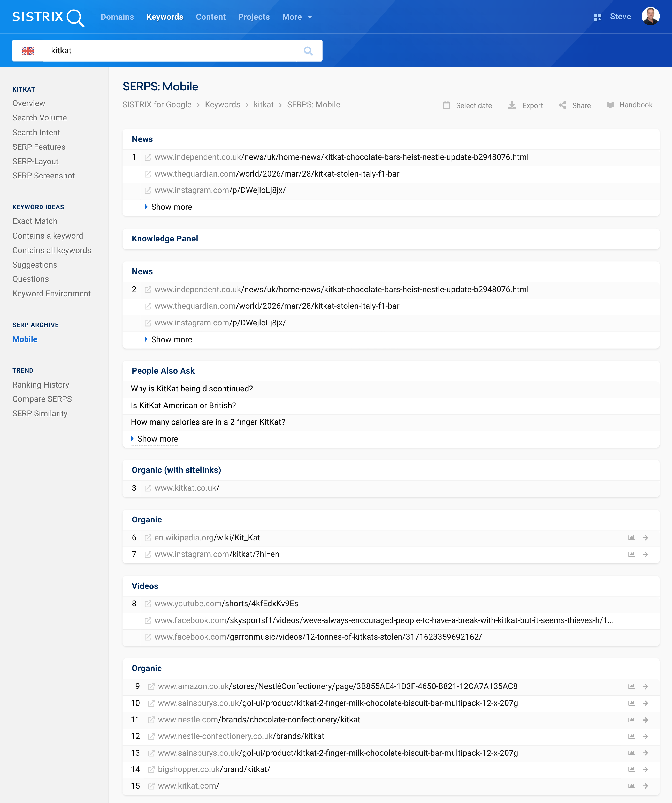Open chart icon for bigshopper.co.uk row
Viewport: 672px width, 803px height.
click(631, 769)
